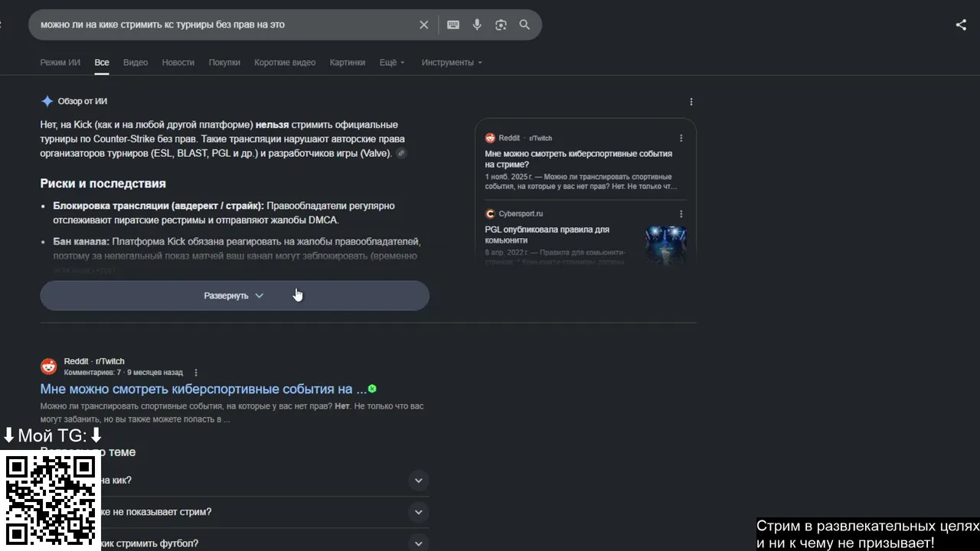The height and width of the screenshot is (551, 980).
Task: Expand the ИИ overview with "Развернуть"
Action: 234,295
